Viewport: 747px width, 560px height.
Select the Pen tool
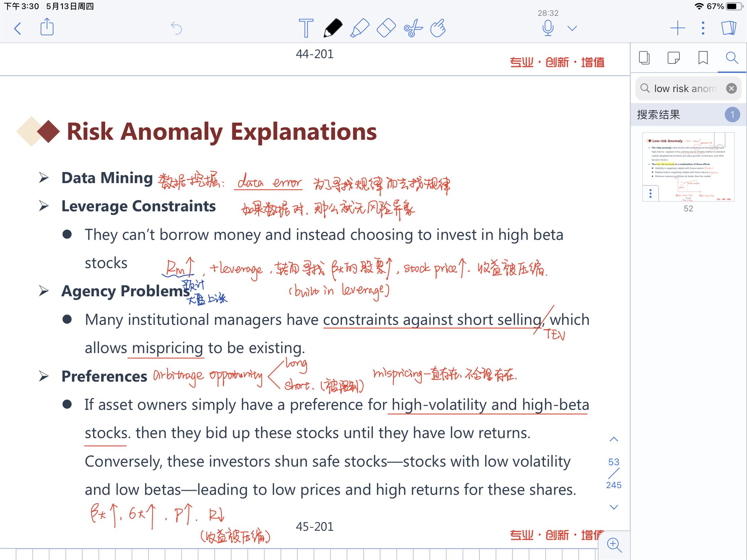(x=333, y=28)
